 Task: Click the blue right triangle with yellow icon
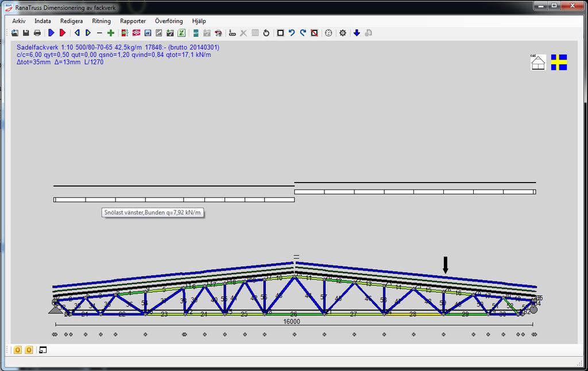click(x=88, y=33)
